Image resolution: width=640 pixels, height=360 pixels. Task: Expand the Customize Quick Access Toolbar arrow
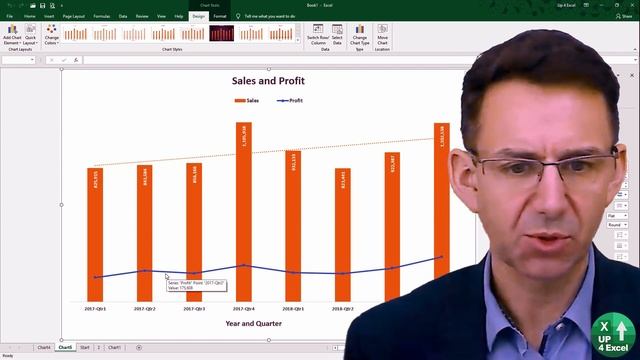62,6
